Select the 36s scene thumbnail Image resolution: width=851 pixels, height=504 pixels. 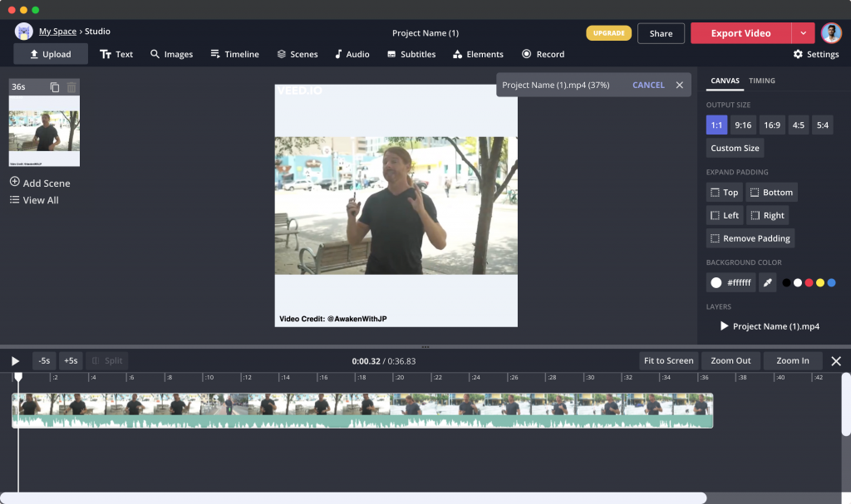point(44,130)
